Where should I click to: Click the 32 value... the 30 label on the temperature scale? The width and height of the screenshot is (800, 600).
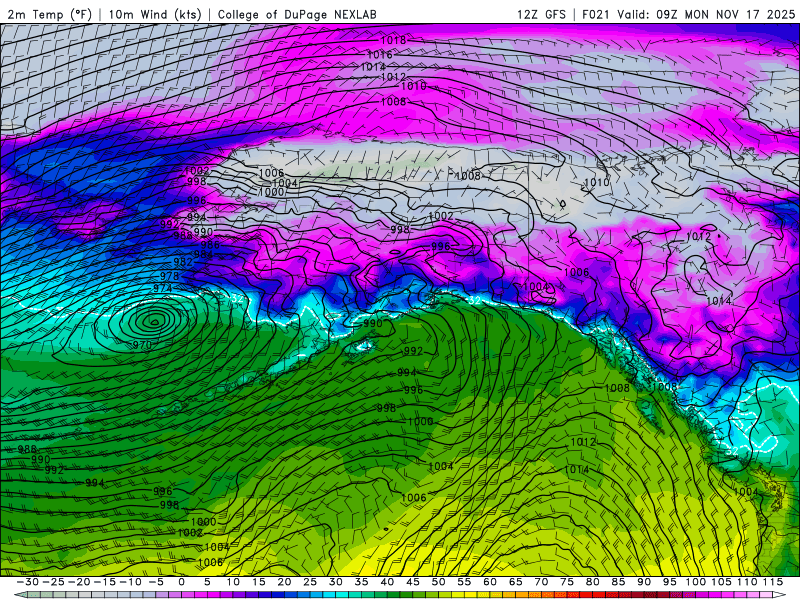coord(335,582)
